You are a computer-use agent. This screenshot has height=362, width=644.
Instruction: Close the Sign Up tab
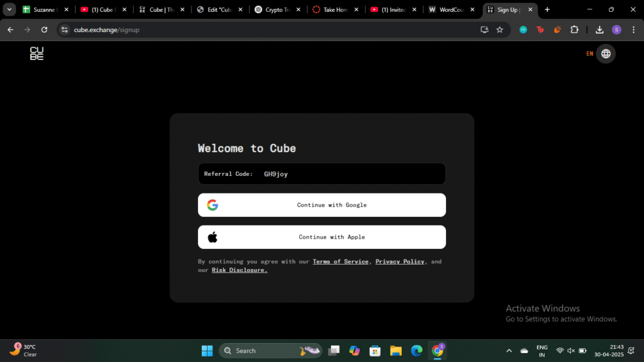[530, 9]
